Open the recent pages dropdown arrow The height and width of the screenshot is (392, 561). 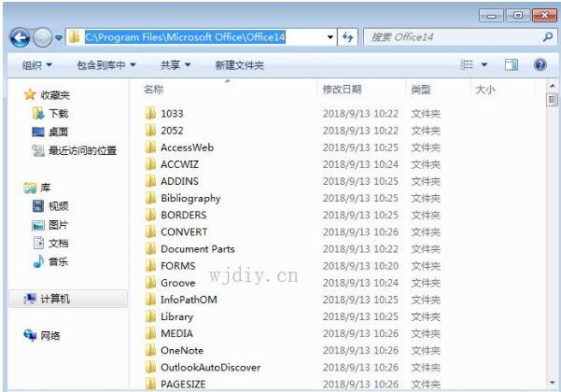[59, 38]
